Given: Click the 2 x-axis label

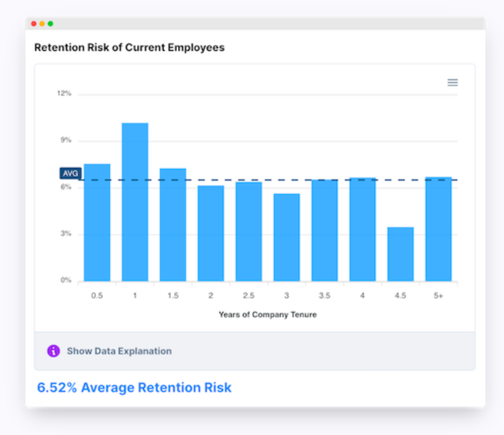Looking at the screenshot, I should [211, 296].
